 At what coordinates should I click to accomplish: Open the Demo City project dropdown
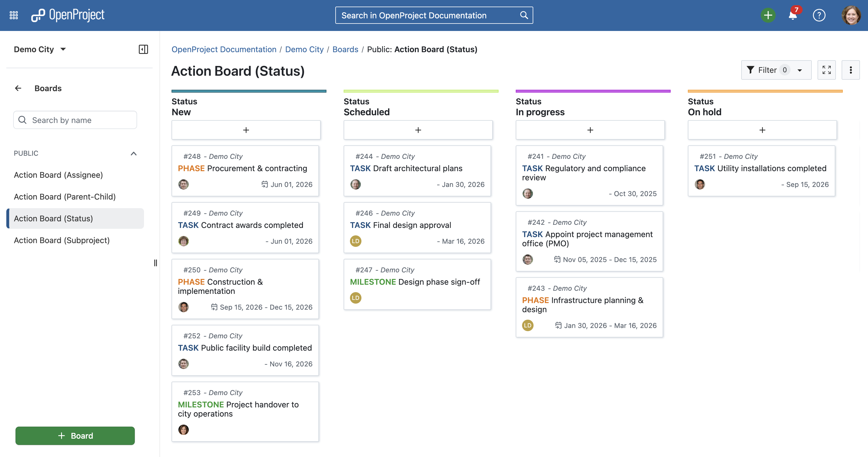tap(40, 49)
